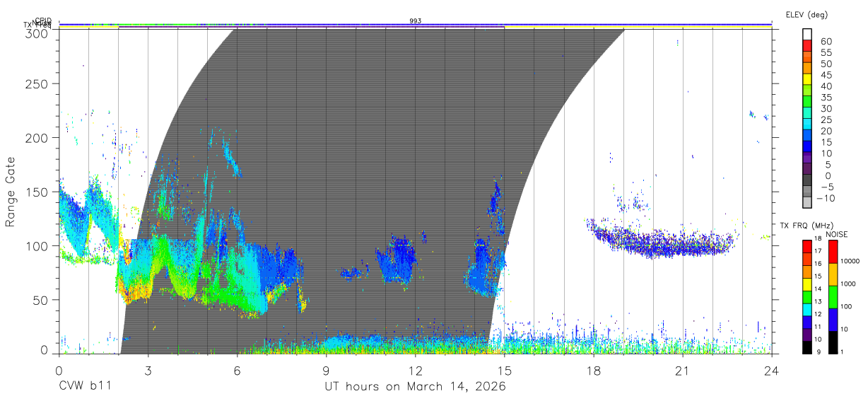Click the 'ELEV (deg)' color bar title
Viewport: 868px width, 401px height.
[x=807, y=15]
